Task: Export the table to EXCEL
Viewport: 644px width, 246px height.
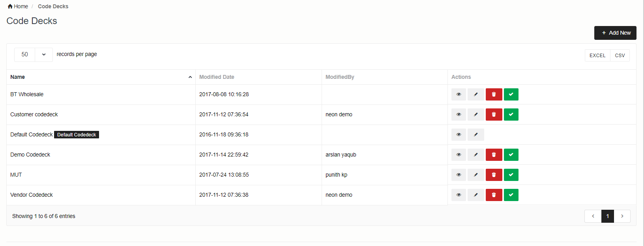Action: pos(597,56)
